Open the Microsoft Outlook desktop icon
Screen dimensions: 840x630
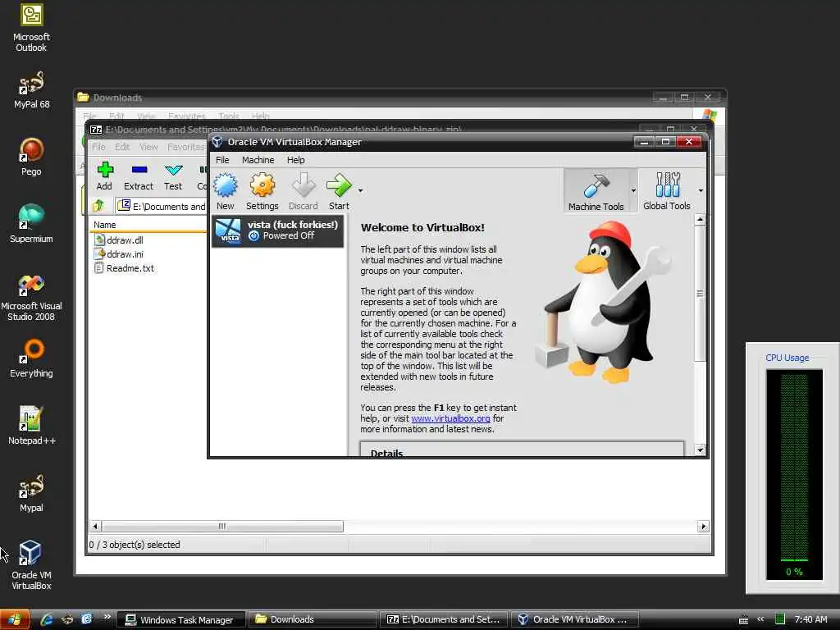[x=31, y=28]
